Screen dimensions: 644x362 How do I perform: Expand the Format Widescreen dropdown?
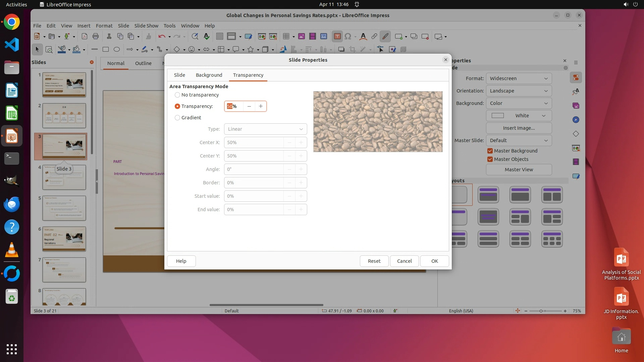pyautogui.click(x=519, y=78)
